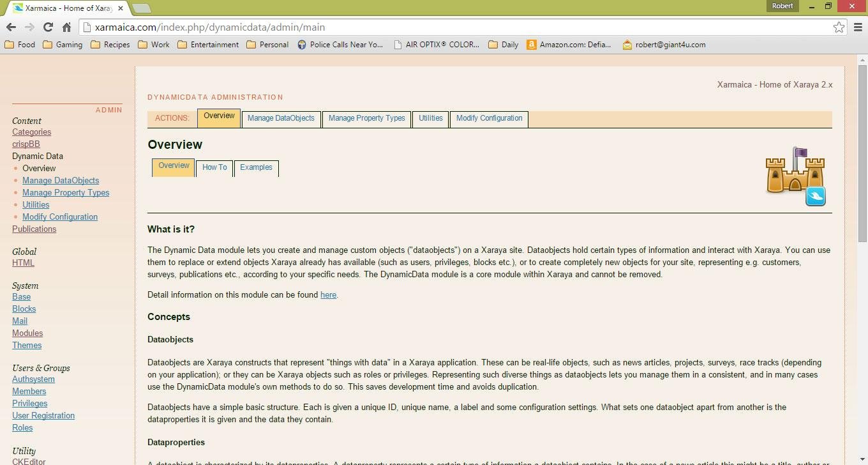The image size is (868, 465).
Task: Open the Amazon.com Defia bookmark
Action: coord(570,45)
